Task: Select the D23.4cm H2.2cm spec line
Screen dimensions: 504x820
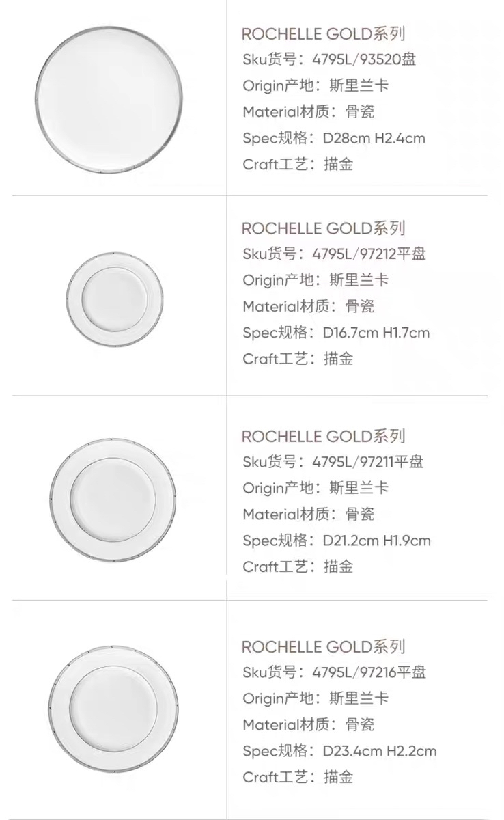Action: pos(339,751)
